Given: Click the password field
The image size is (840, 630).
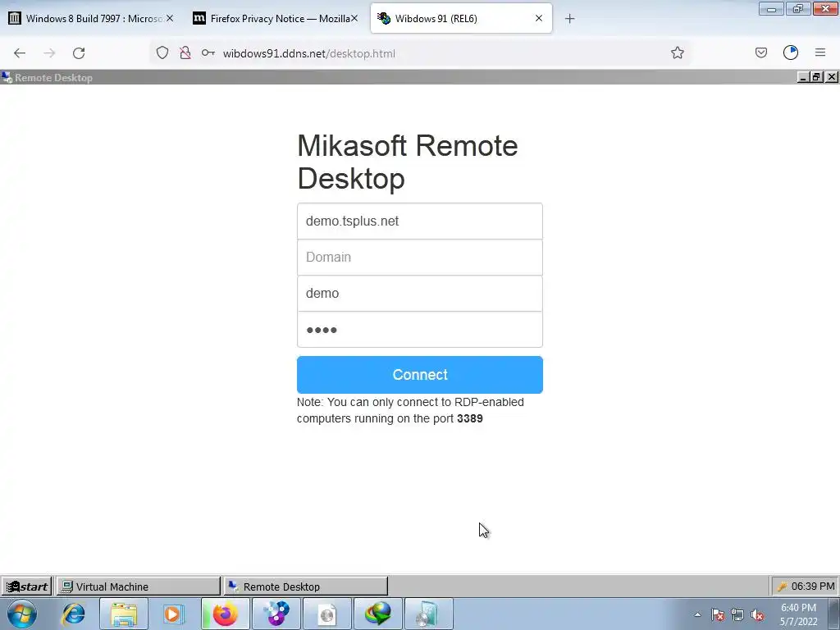Looking at the screenshot, I should pos(419,330).
